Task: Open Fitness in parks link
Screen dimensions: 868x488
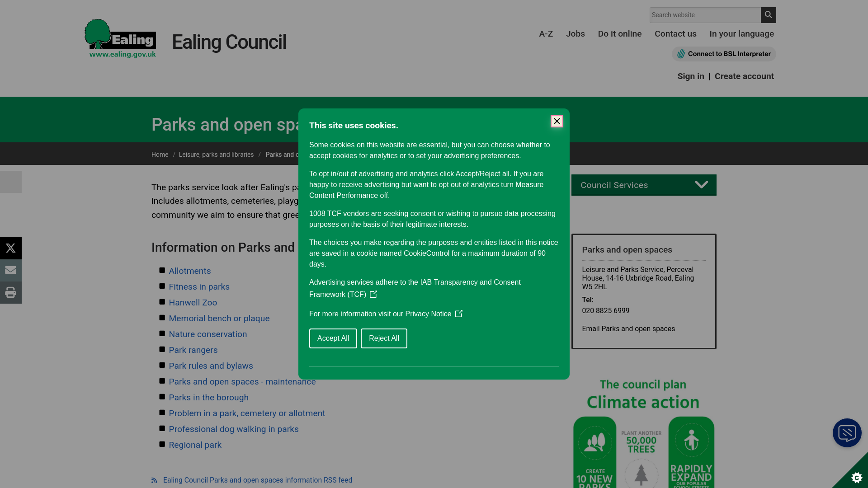Action: 199,287
